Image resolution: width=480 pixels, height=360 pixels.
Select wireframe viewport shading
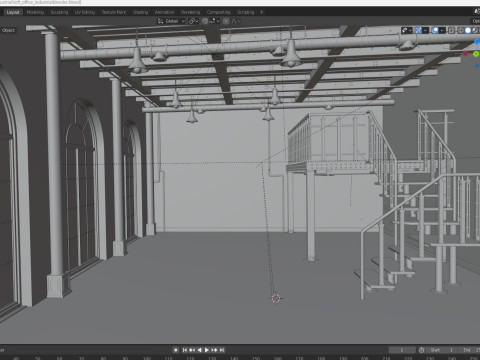pos(461,30)
